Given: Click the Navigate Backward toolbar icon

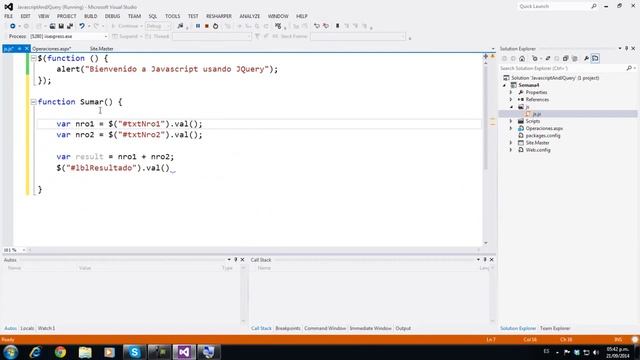Looking at the screenshot, I should click(x=13, y=26).
